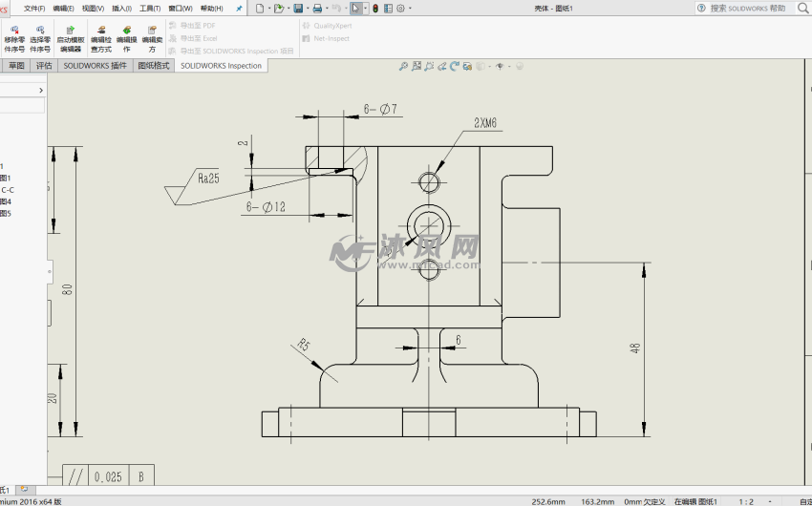Screen dimensions: 812x506
Task: Expand the Options gear dropdown arrow
Action: (x=411, y=9)
